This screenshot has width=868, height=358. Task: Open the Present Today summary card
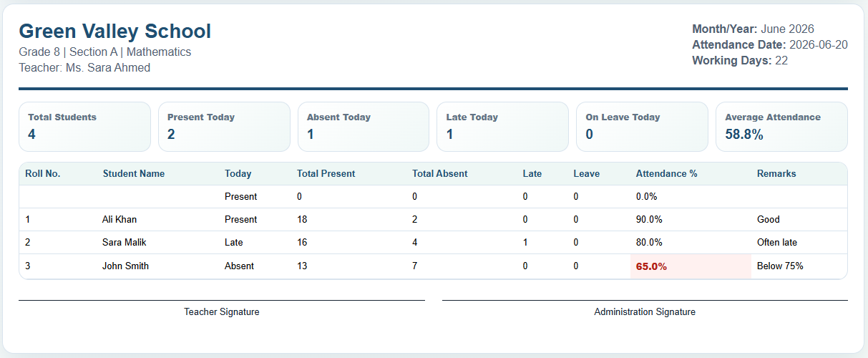(x=224, y=127)
